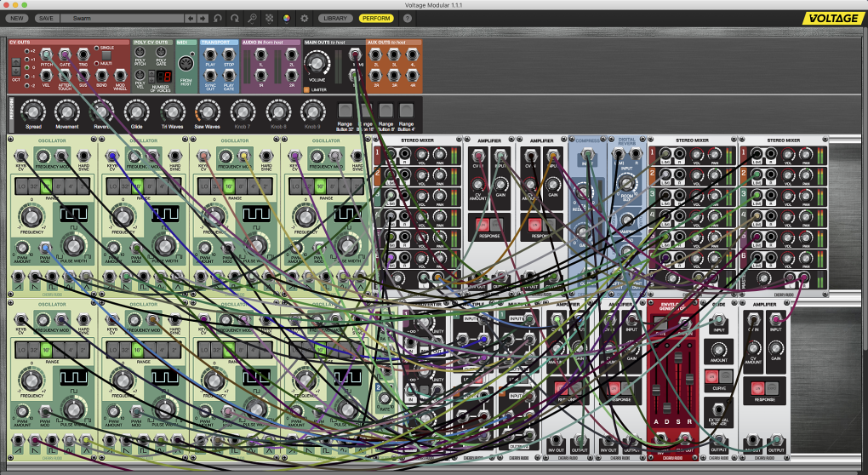Load the previous preset with left arrow
The image size is (868, 475).
click(x=191, y=18)
